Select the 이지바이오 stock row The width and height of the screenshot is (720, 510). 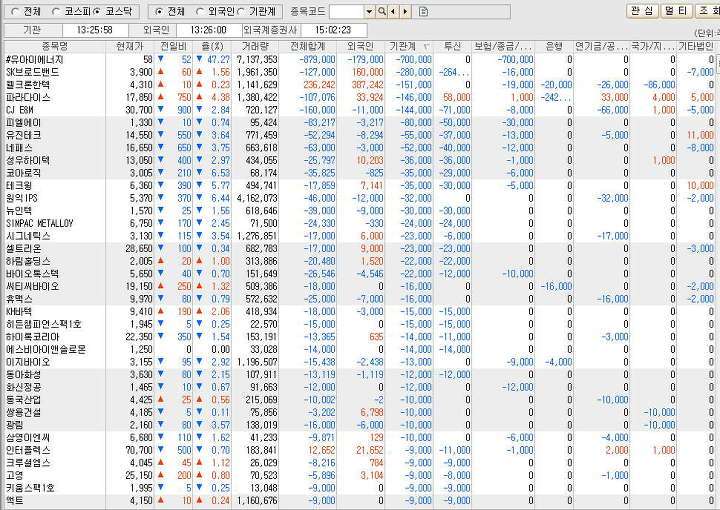click(360, 362)
